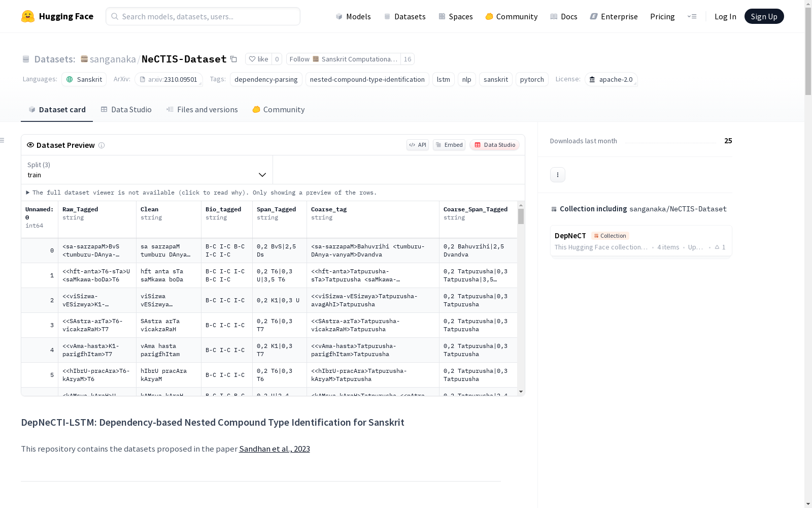Click the pytorch tag
The height and width of the screenshot is (508, 812).
[532, 79]
